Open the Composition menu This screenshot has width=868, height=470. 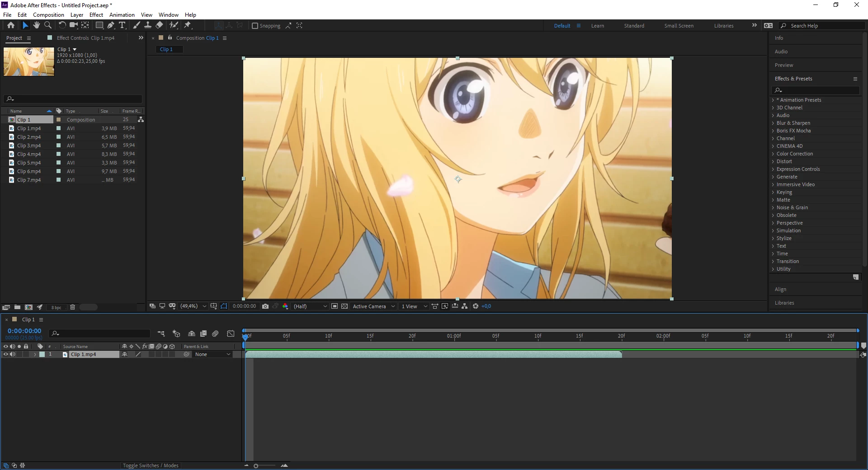[x=48, y=14]
